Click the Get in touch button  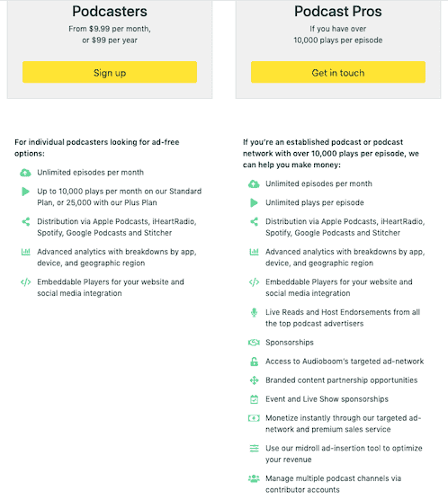click(338, 72)
